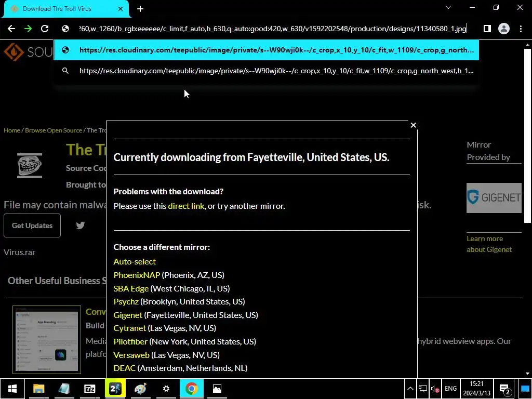The image size is (532, 399).
Task: Share via the Twitter bird icon
Action: coord(80,225)
